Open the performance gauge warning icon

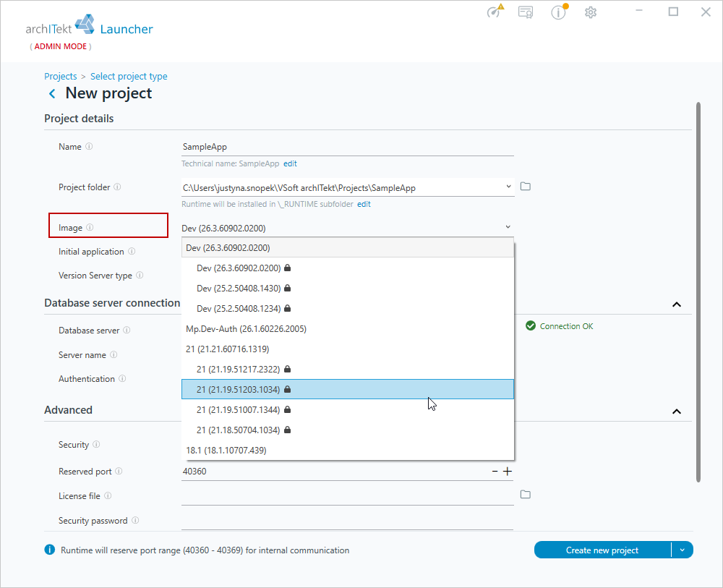pos(495,11)
